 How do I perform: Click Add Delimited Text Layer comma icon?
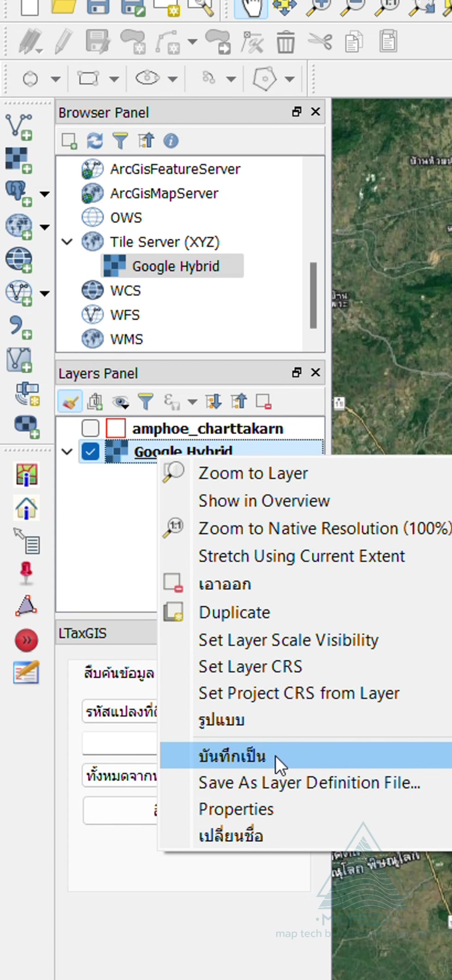point(20,327)
